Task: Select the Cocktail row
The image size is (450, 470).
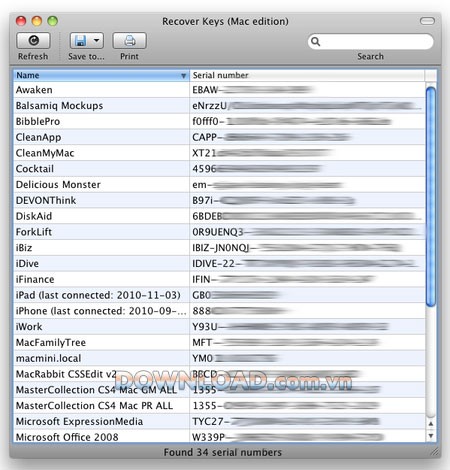Action: tap(219, 169)
